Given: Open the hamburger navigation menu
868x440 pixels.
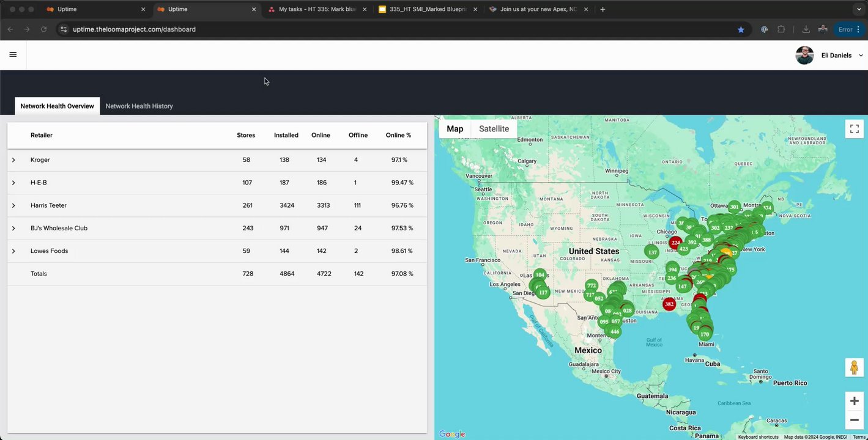Looking at the screenshot, I should click(x=13, y=54).
